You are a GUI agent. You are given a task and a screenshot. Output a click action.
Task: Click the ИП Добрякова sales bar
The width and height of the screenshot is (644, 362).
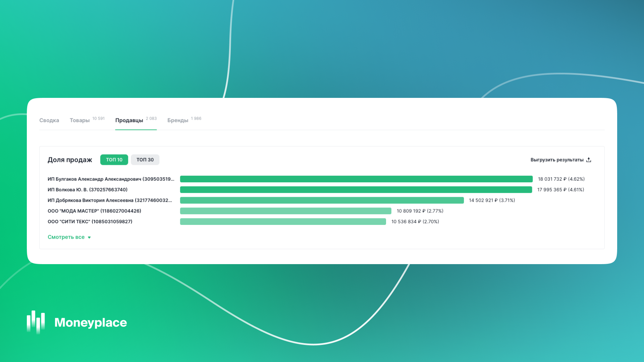(322, 200)
